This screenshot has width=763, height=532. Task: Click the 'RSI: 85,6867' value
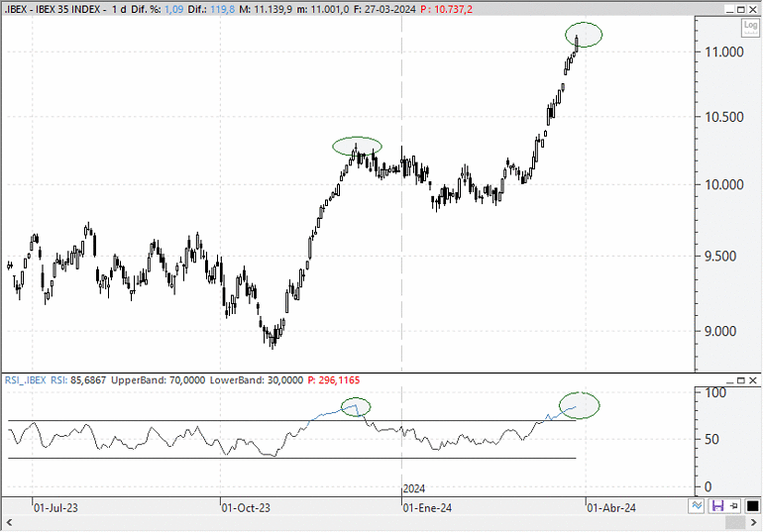click(x=78, y=380)
